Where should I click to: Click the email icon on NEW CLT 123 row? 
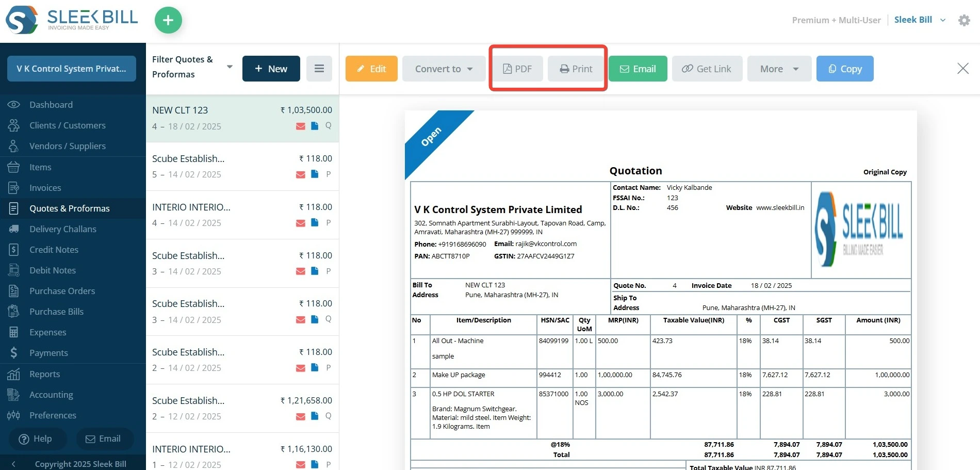(301, 126)
